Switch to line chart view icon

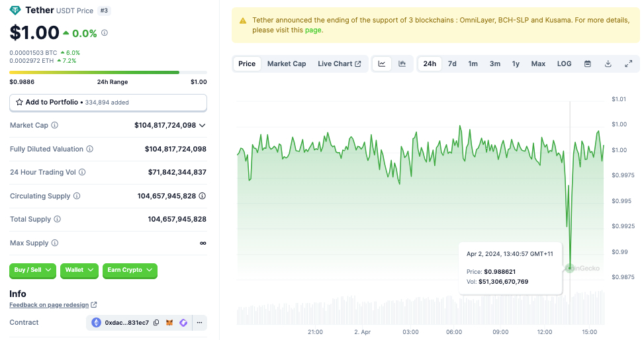coord(382,64)
